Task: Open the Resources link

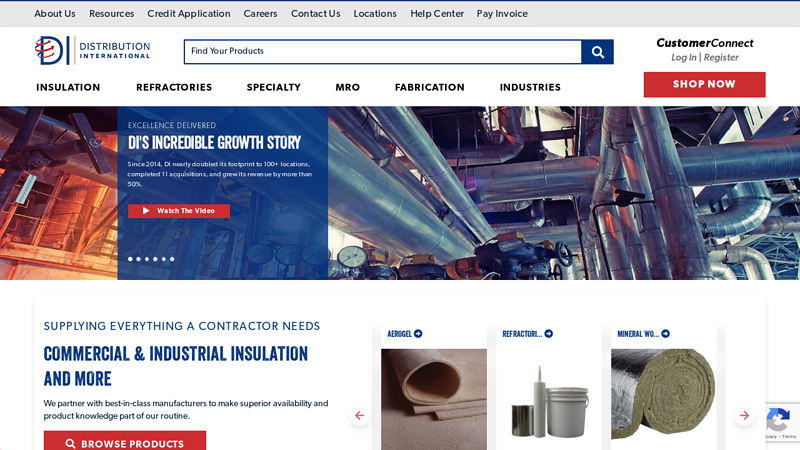Action: [112, 14]
